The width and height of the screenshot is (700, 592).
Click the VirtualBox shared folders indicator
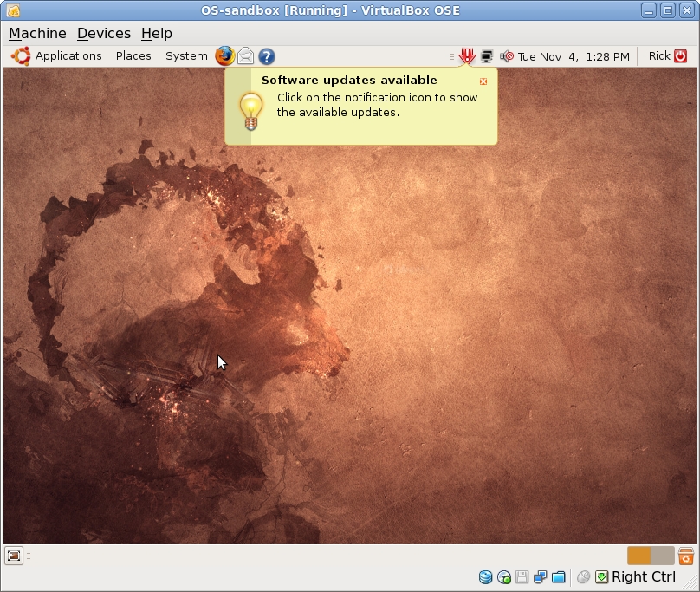(x=559, y=577)
